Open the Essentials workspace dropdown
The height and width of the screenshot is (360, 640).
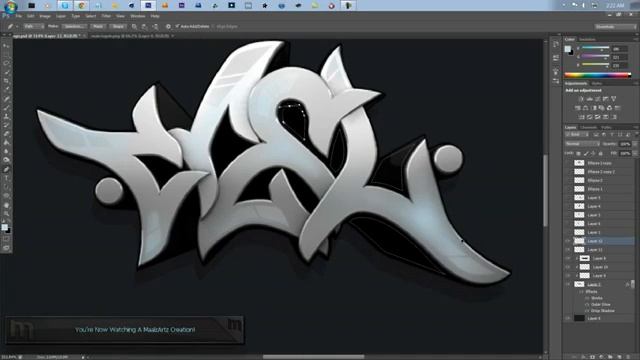click(x=615, y=27)
